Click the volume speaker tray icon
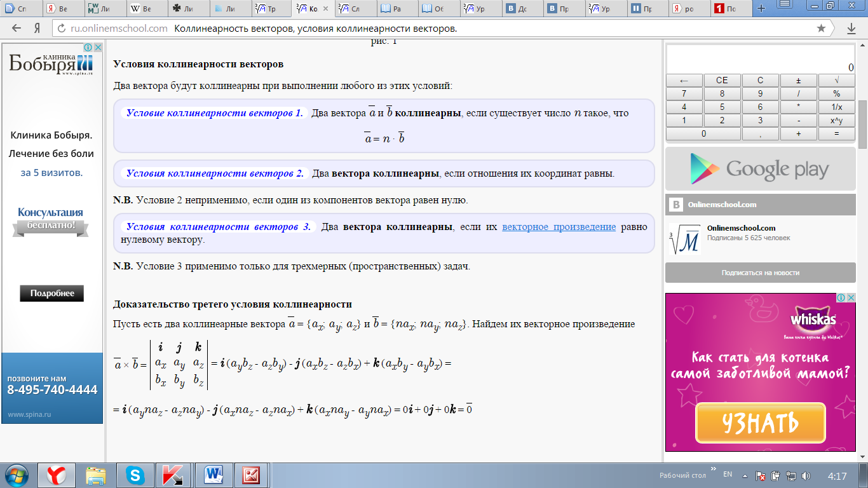Image resolution: width=868 pixels, height=488 pixels. [806, 476]
